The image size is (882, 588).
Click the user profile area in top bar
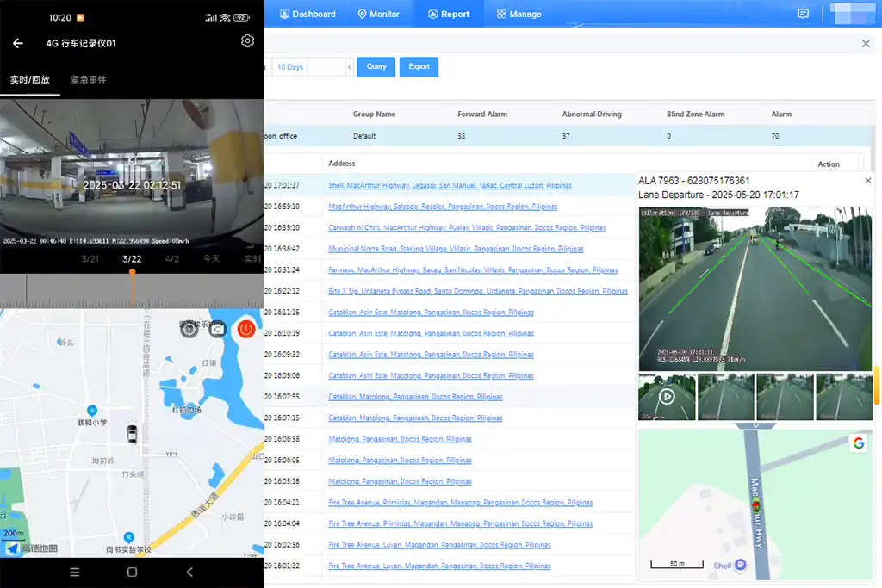852,14
